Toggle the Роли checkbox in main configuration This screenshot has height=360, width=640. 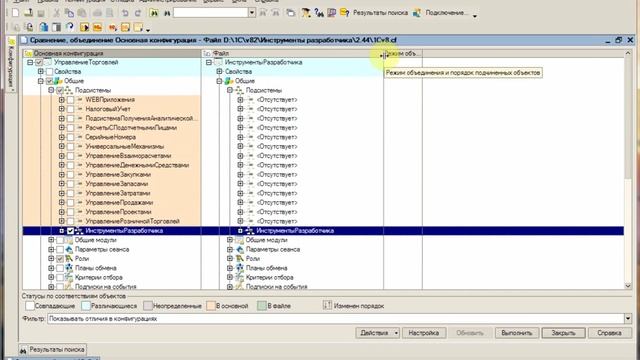[60, 259]
